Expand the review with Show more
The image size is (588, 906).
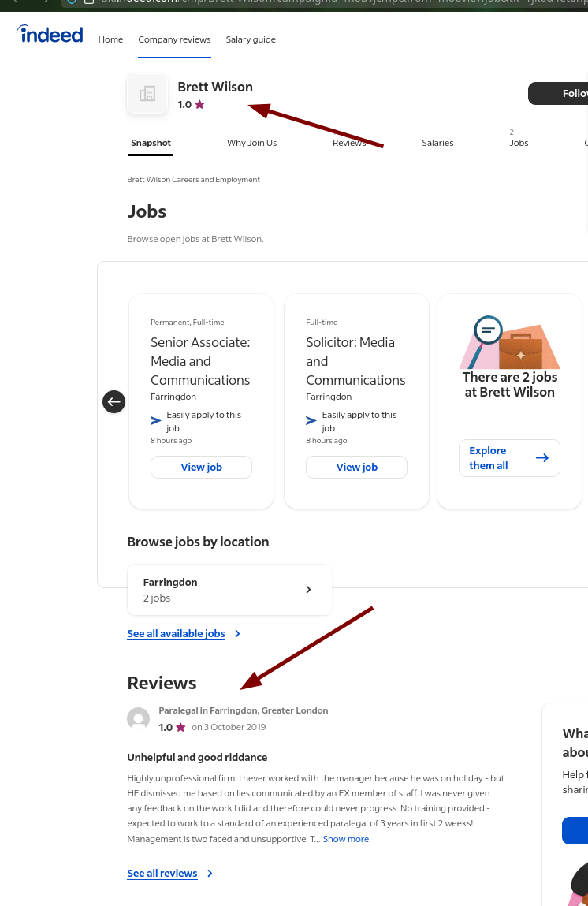[x=346, y=839]
